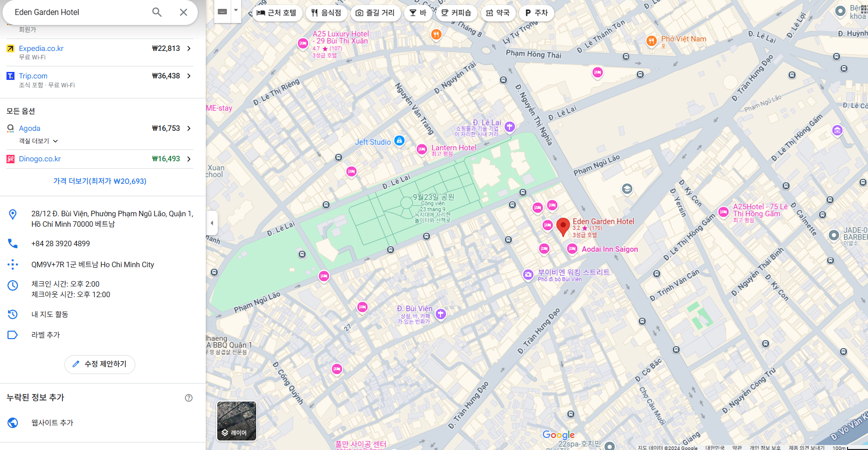Click the help icon next to 누락된 정보 추가
Screen dimensions: 868x450
pyautogui.click(x=189, y=398)
